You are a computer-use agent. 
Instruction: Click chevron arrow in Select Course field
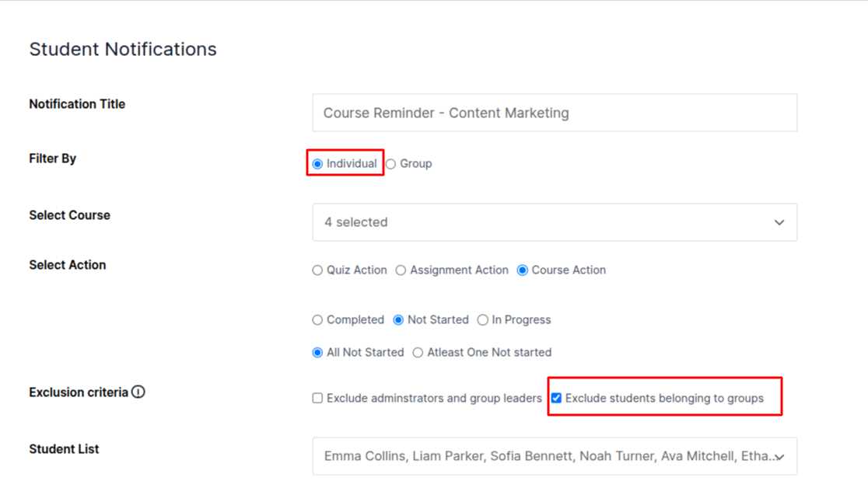779,223
